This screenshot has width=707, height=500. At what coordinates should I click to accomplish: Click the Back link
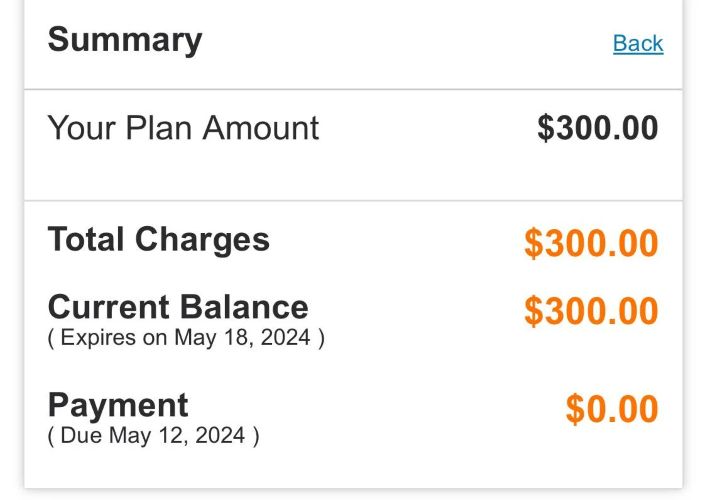[638, 43]
